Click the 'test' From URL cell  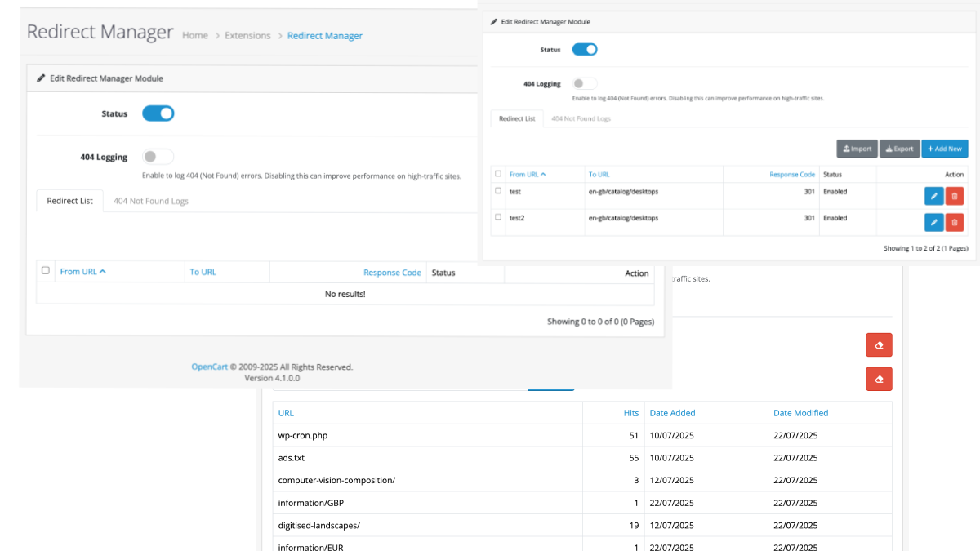(515, 192)
